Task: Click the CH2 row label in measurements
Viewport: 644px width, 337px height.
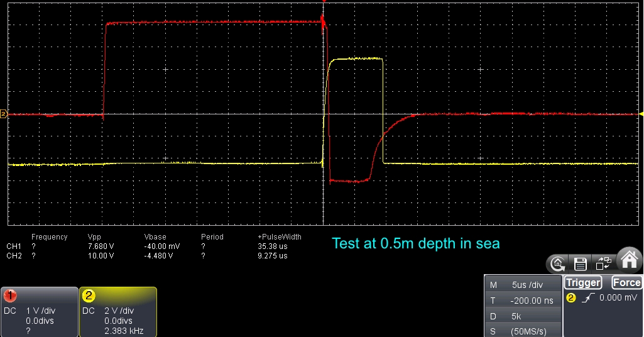Action: pyautogui.click(x=14, y=256)
